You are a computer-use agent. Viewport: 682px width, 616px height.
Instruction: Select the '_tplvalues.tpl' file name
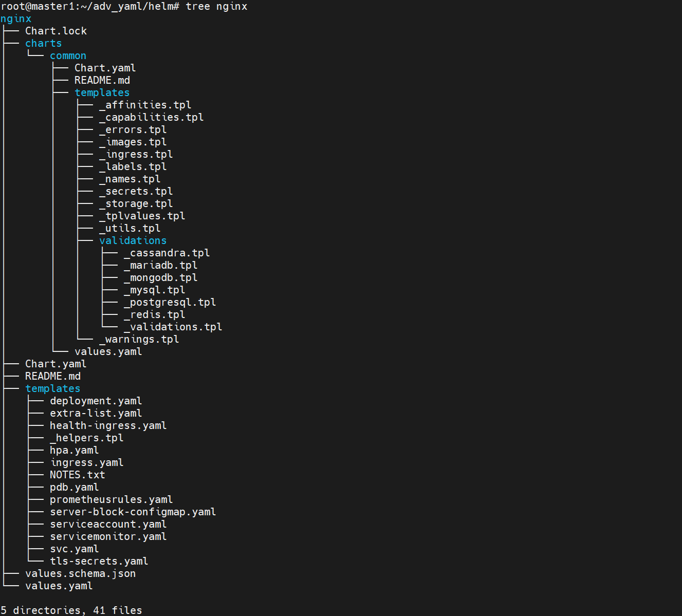click(x=142, y=216)
